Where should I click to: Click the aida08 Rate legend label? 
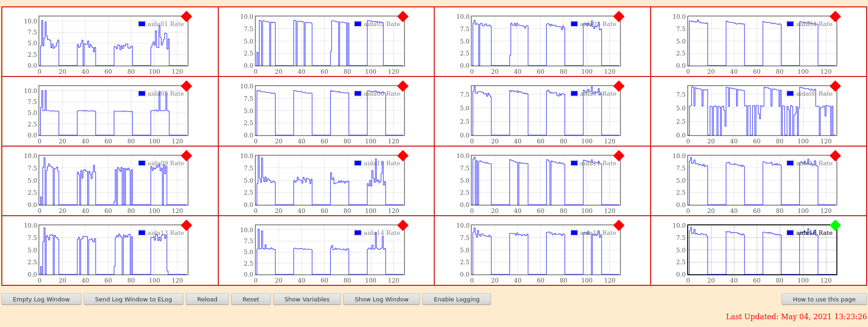point(814,93)
